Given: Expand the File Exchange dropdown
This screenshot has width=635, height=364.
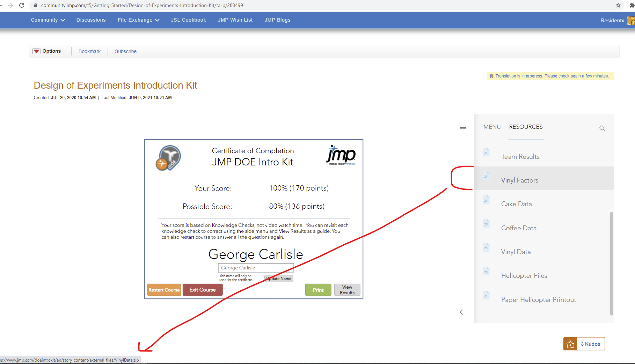Looking at the screenshot, I should click(138, 20).
